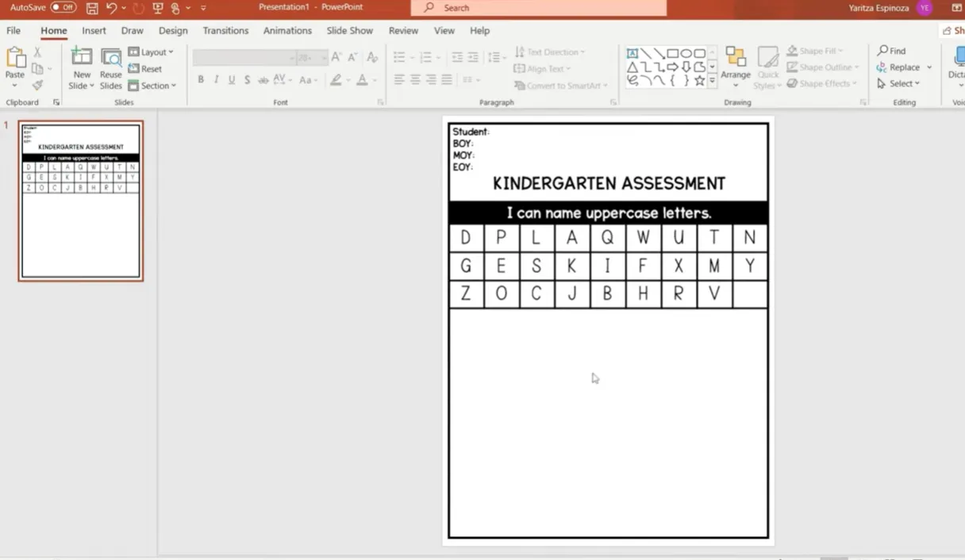The image size is (965, 560).
Task: Select the Text Box shape tool
Action: 632,53
